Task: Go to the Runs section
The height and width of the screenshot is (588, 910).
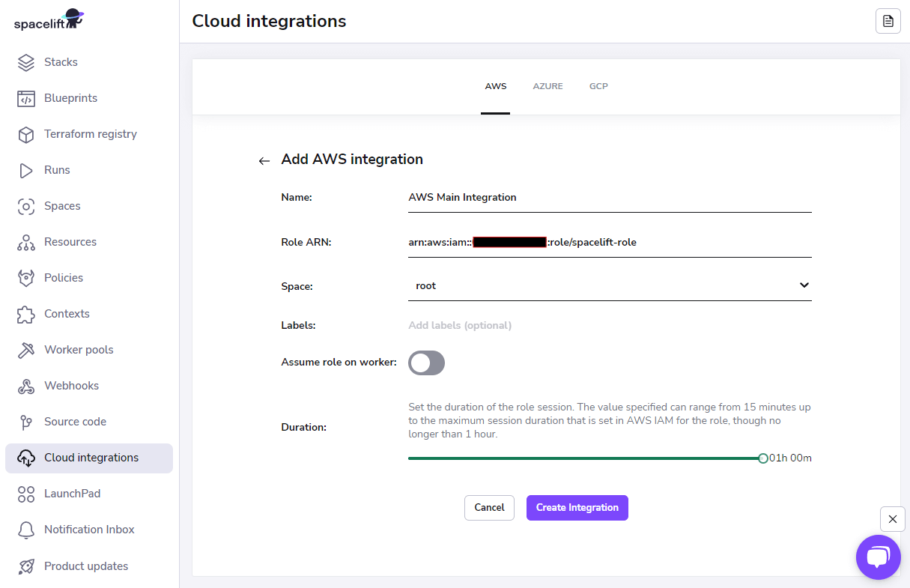Action: click(56, 170)
